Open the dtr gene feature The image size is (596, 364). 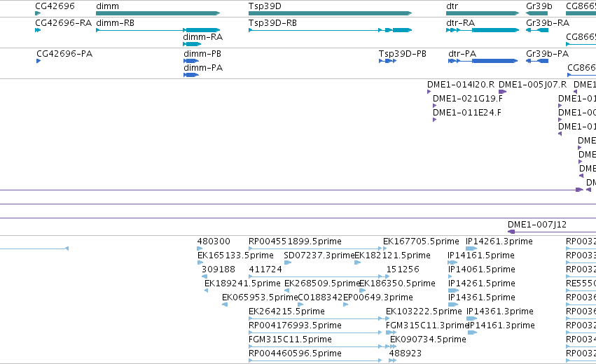click(483, 13)
